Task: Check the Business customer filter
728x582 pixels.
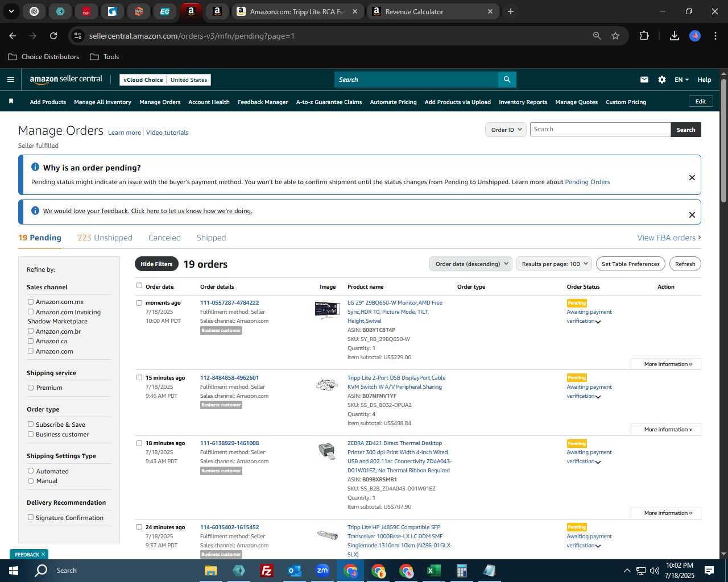Action: tap(31, 434)
